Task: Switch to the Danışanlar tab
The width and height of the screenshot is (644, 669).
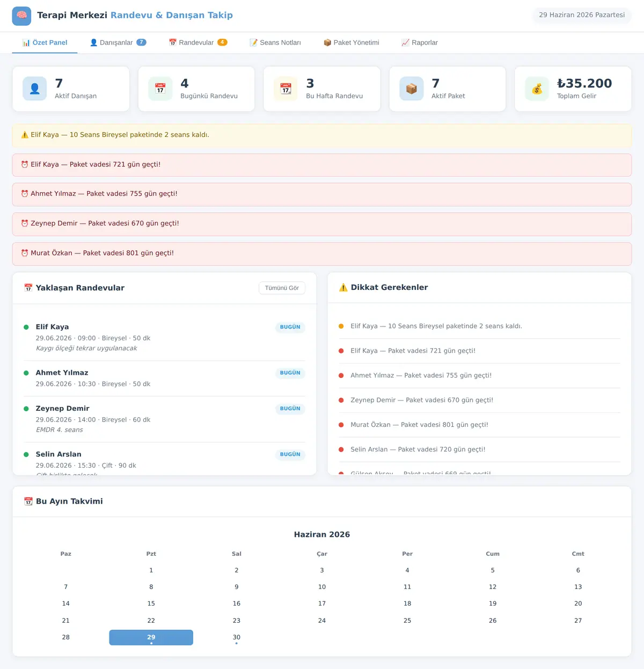Action: [118, 42]
